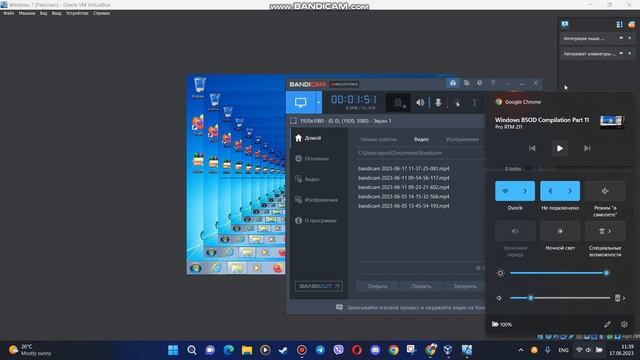Toggle airplane mode quick setting
Viewport: 640px width, 360px height.
click(605, 191)
